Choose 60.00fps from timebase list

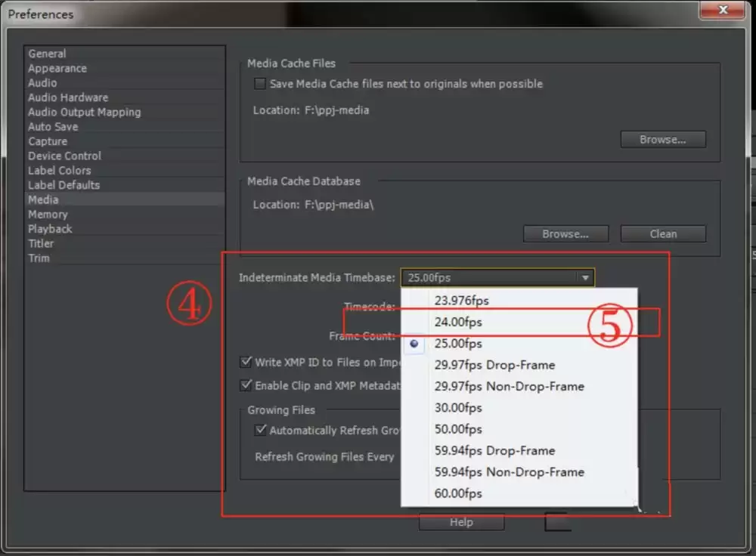click(x=519, y=493)
